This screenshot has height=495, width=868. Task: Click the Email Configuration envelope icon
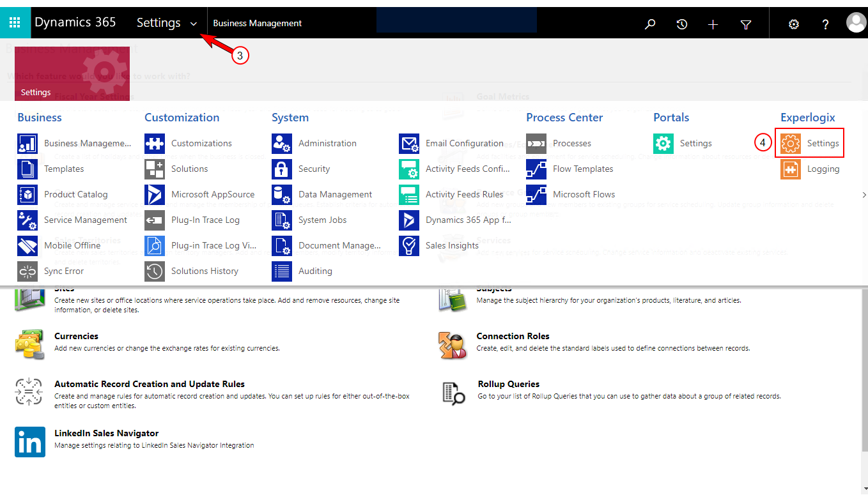[409, 143]
